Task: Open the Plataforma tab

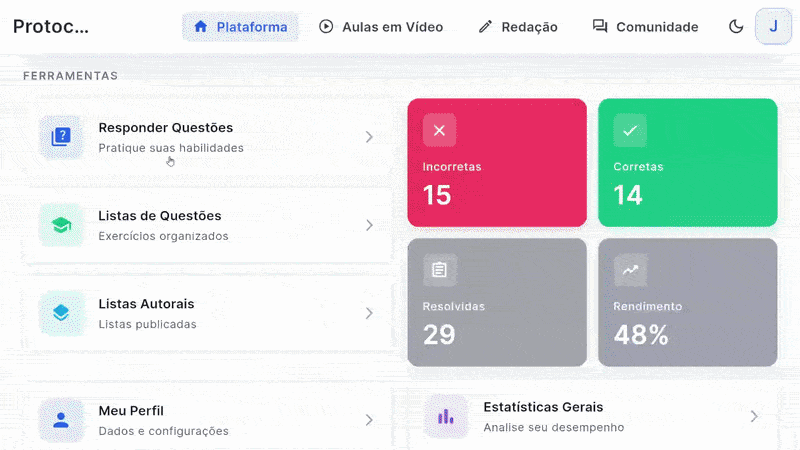Action: pos(240,27)
